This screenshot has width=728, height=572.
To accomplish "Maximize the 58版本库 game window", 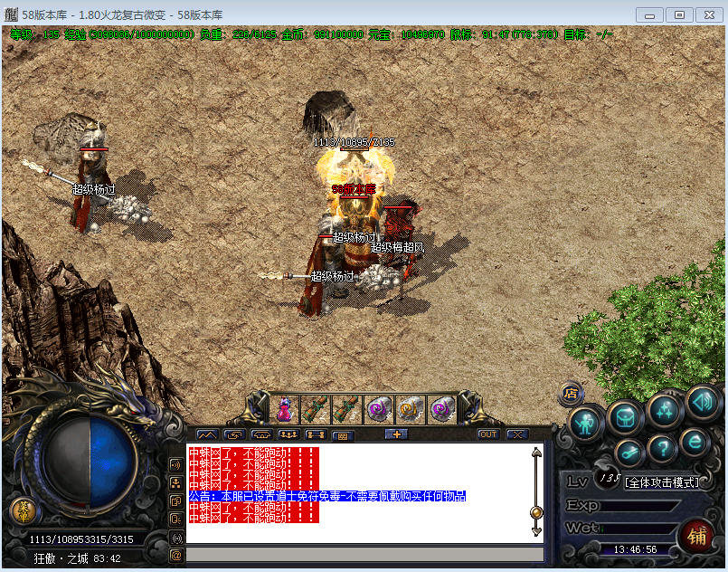I will [679, 15].
